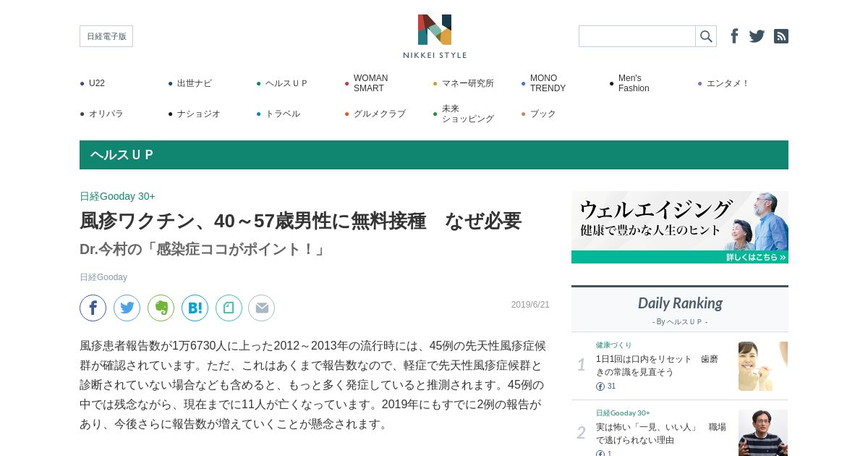Click the article headline 風疹ワクチン

[x=300, y=221]
